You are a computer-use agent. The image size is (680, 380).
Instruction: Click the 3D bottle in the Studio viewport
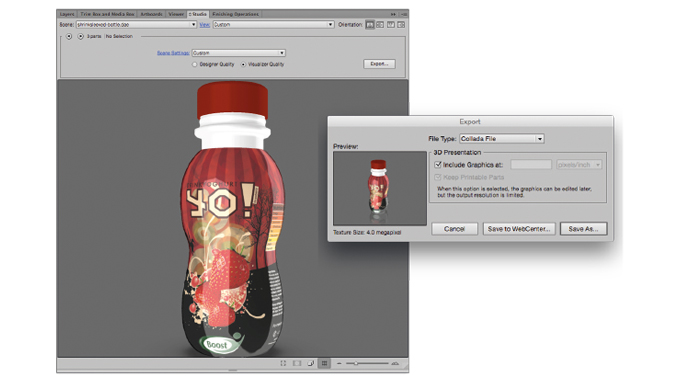point(232,219)
